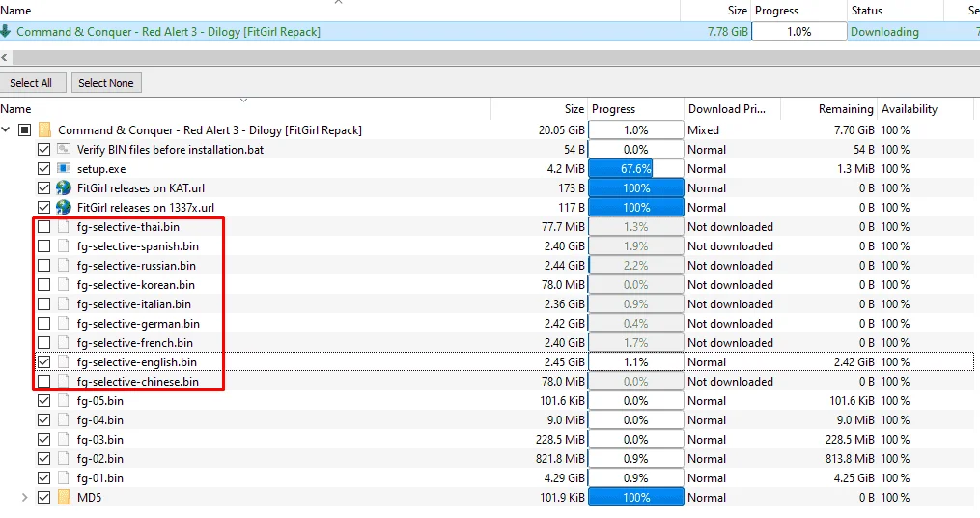Click the 2.42 GiB remaining value for english.bin

[x=854, y=362]
